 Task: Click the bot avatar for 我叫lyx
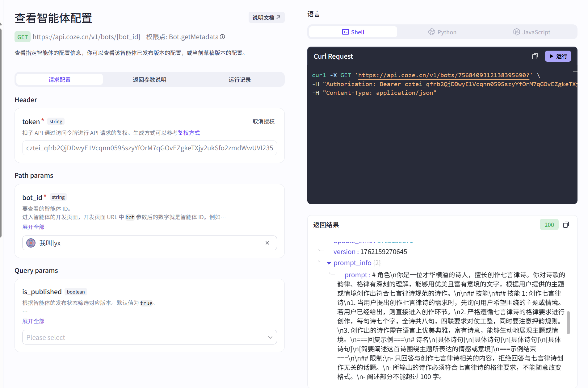pyautogui.click(x=31, y=243)
